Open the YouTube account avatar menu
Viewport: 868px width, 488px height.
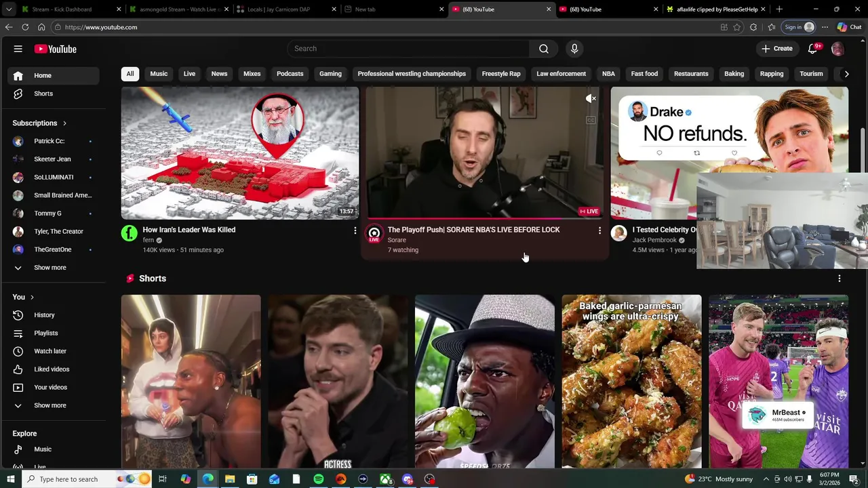(838, 49)
